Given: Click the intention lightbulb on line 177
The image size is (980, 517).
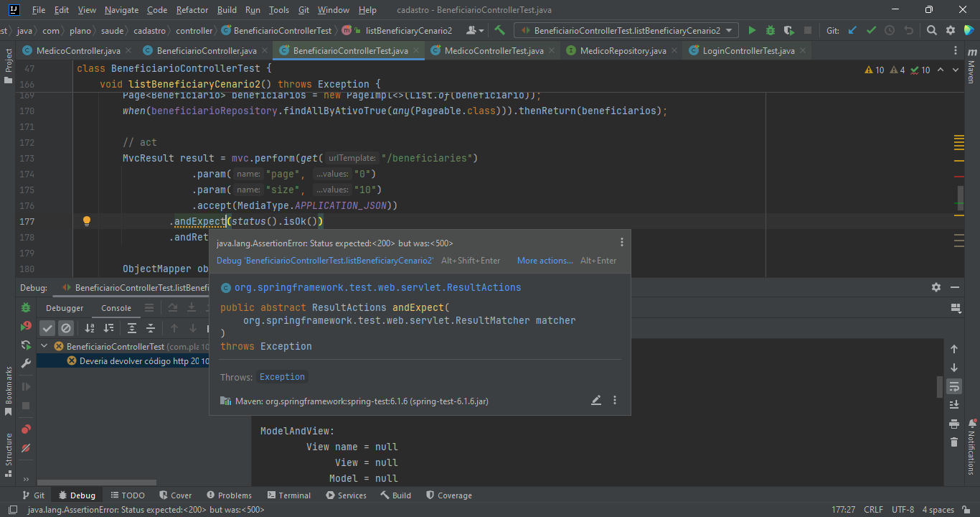Looking at the screenshot, I should point(87,221).
